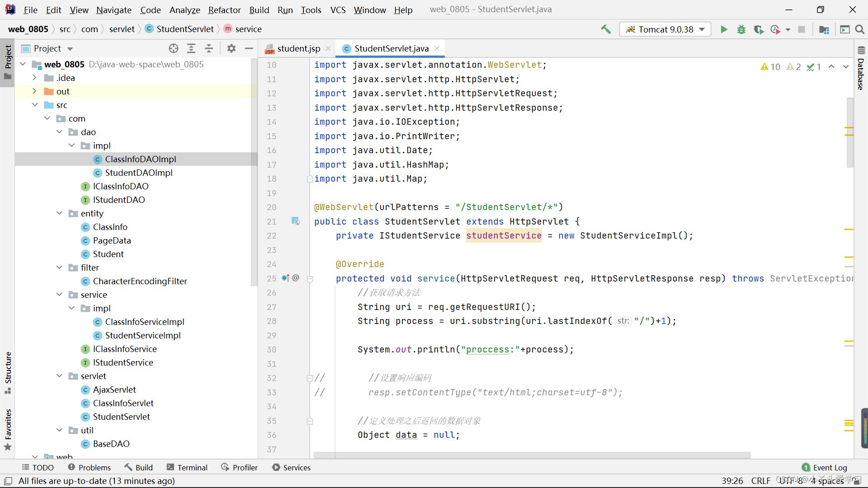
Task: Open the TODO tool window
Action: point(38,467)
